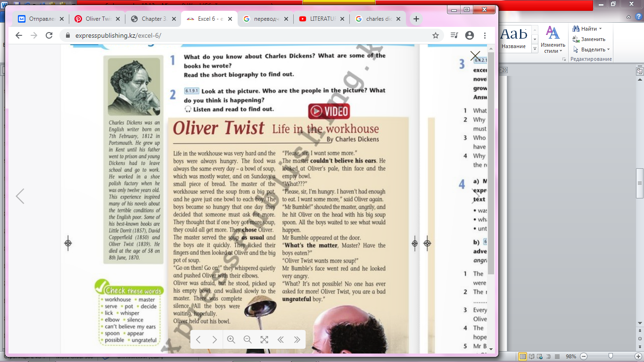Open the Replace (Заменить) tool in Word
Screen dimensions: 644x362
[589, 39]
